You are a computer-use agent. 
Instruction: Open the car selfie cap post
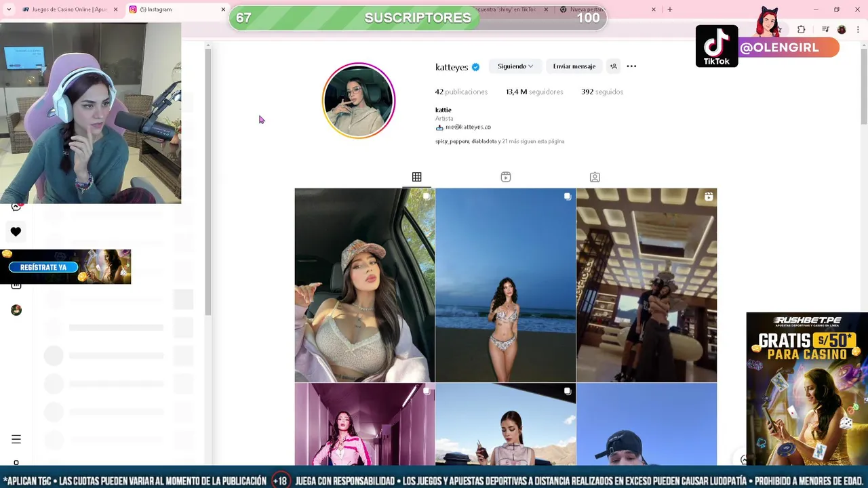[x=365, y=285]
